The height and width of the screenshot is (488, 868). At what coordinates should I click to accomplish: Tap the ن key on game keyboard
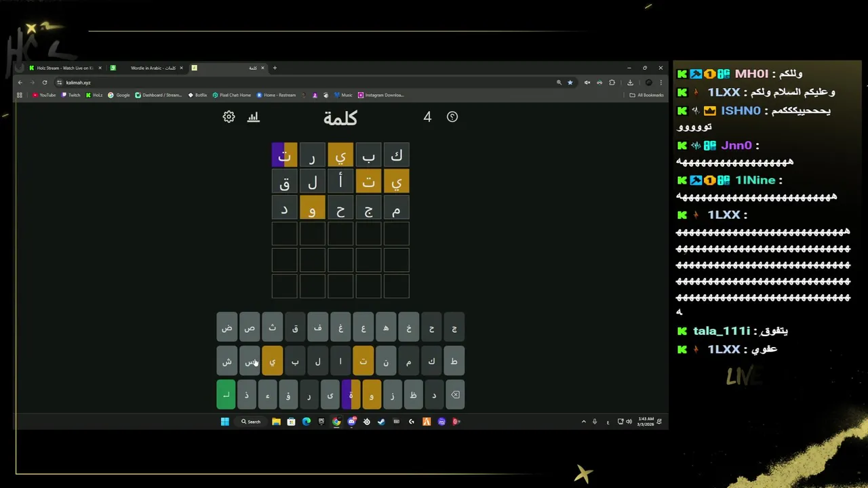386,361
